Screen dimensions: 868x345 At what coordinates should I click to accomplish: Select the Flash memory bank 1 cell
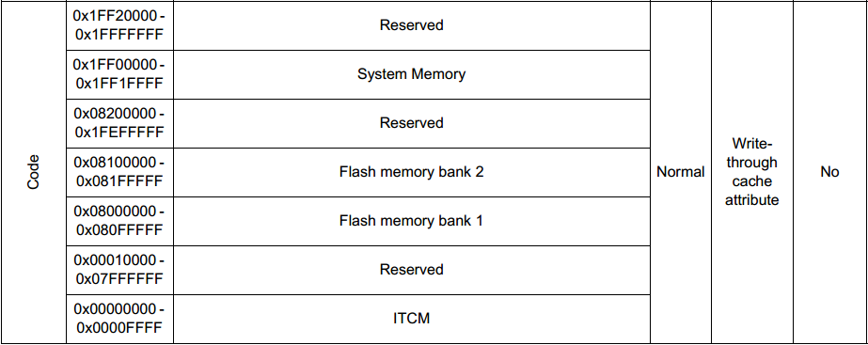click(x=411, y=221)
